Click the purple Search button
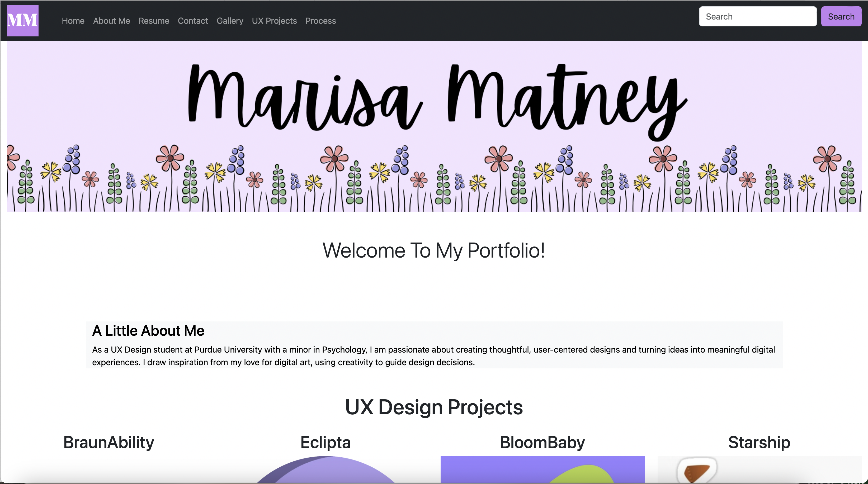 coord(841,17)
